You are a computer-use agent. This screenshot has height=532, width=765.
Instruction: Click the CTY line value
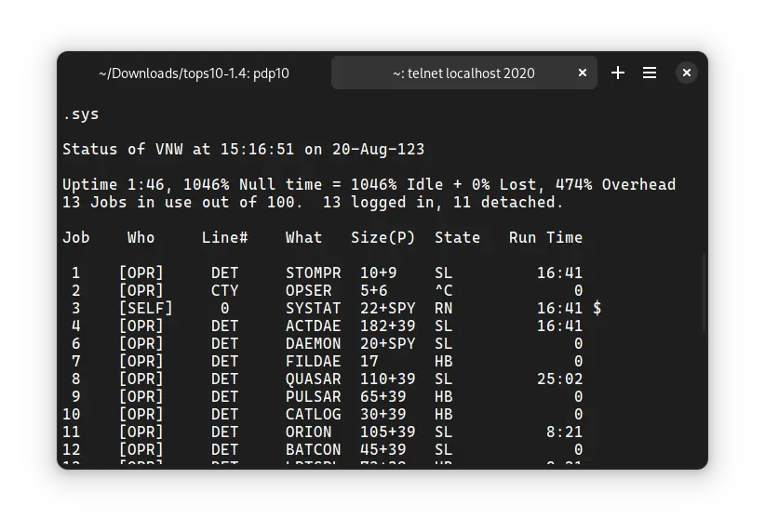(x=224, y=291)
